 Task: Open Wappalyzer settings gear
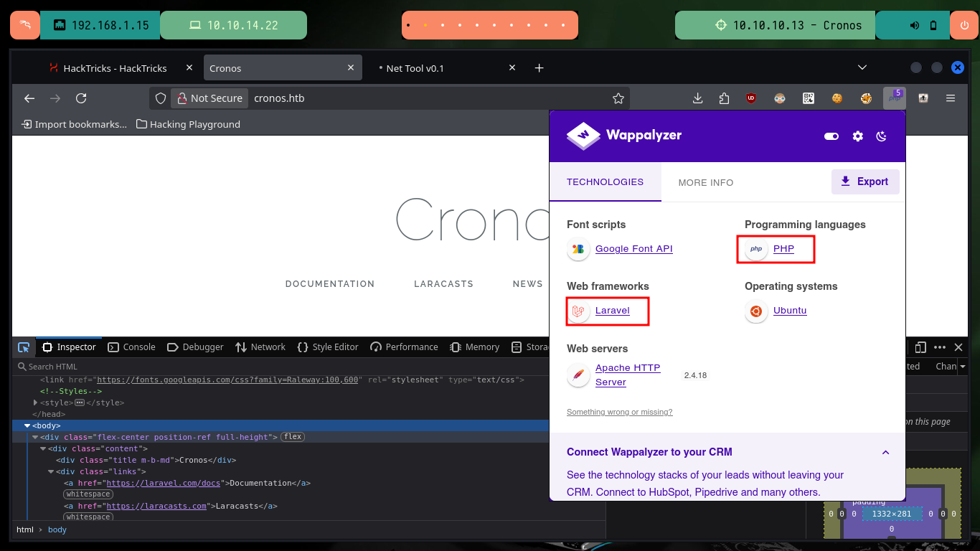pos(857,136)
